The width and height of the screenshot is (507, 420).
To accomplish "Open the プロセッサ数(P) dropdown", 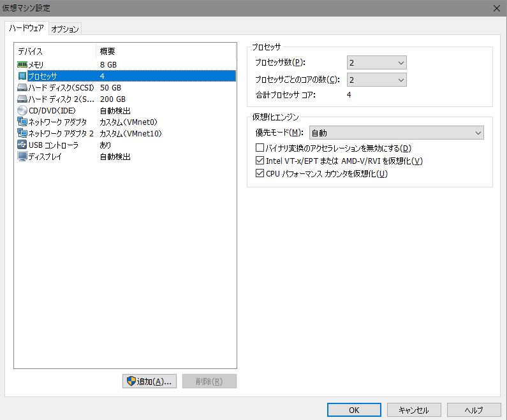I will pos(377,62).
